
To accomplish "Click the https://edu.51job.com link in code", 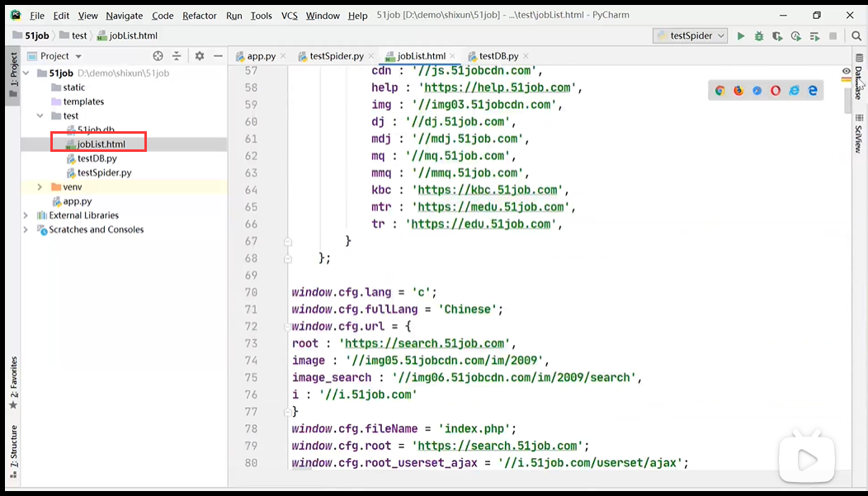I will [x=480, y=224].
